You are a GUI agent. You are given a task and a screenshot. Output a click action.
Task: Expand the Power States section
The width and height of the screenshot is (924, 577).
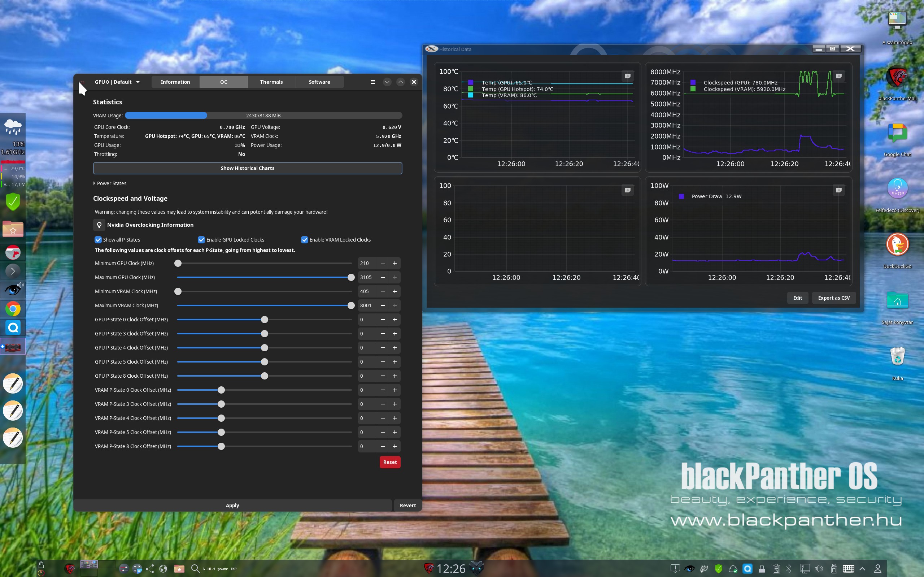110,183
